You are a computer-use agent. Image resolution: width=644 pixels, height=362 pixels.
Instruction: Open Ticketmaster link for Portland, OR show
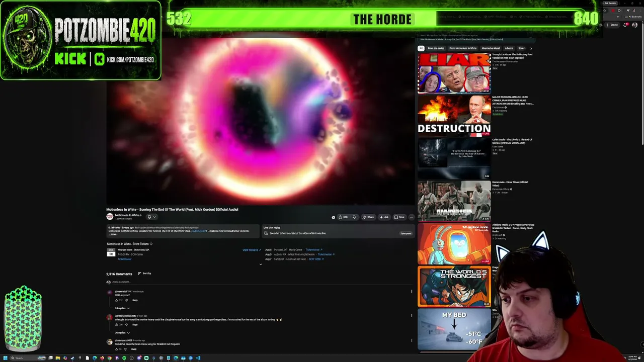point(314,250)
